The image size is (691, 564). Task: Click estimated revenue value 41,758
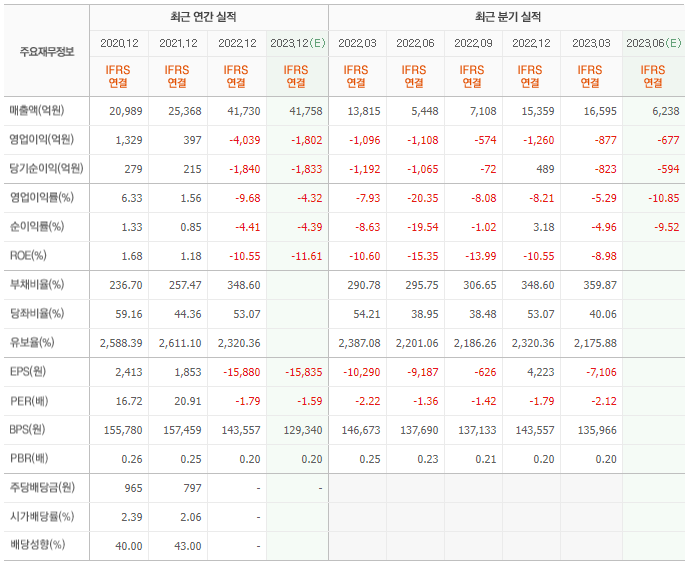(x=306, y=111)
